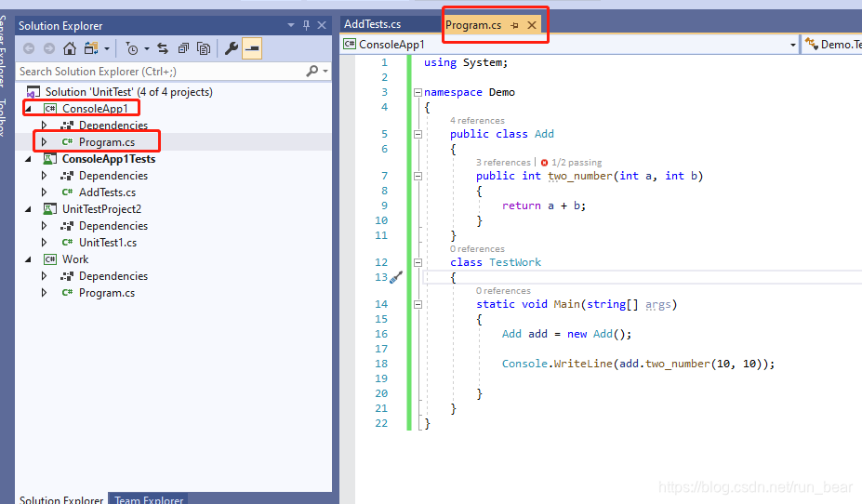Screen dimensions: 862x504
Task: Close the Program.cs editor tab
Action: click(x=532, y=25)
